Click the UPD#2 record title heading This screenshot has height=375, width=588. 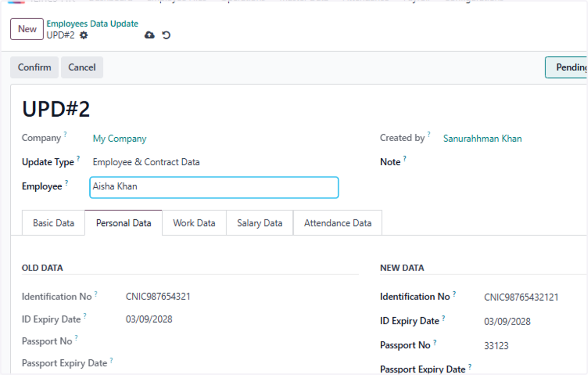point(56,109)
